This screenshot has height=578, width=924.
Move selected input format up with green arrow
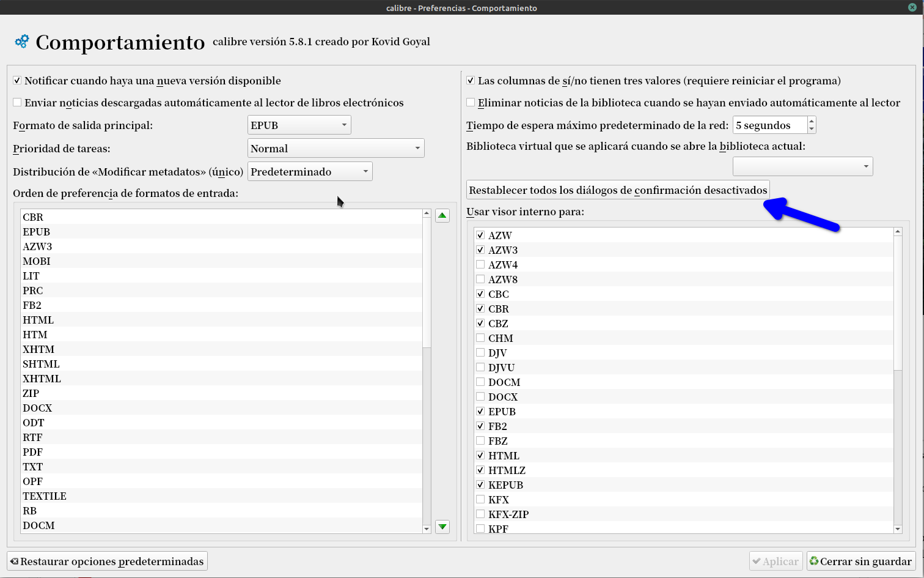pos(442,215)
